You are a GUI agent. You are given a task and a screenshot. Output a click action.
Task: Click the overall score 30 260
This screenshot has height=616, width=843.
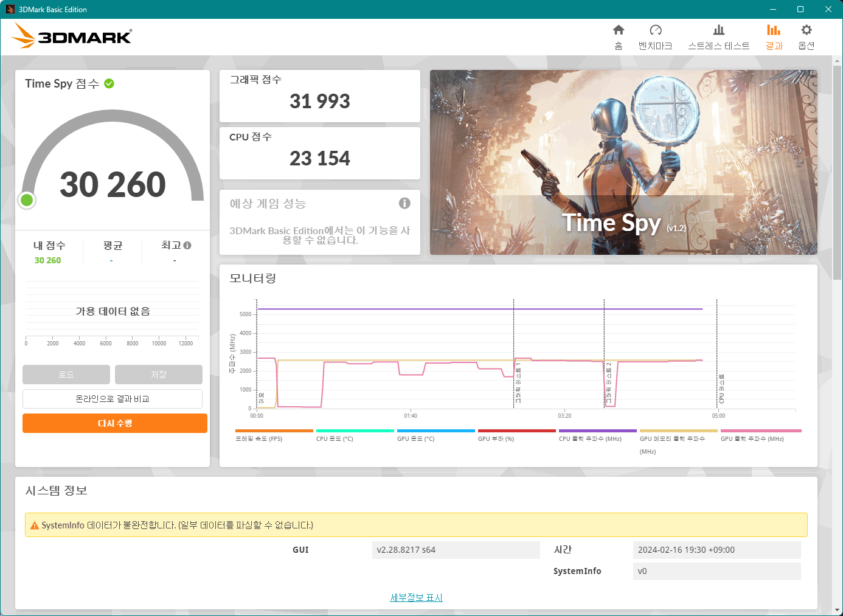click(113, 184)
